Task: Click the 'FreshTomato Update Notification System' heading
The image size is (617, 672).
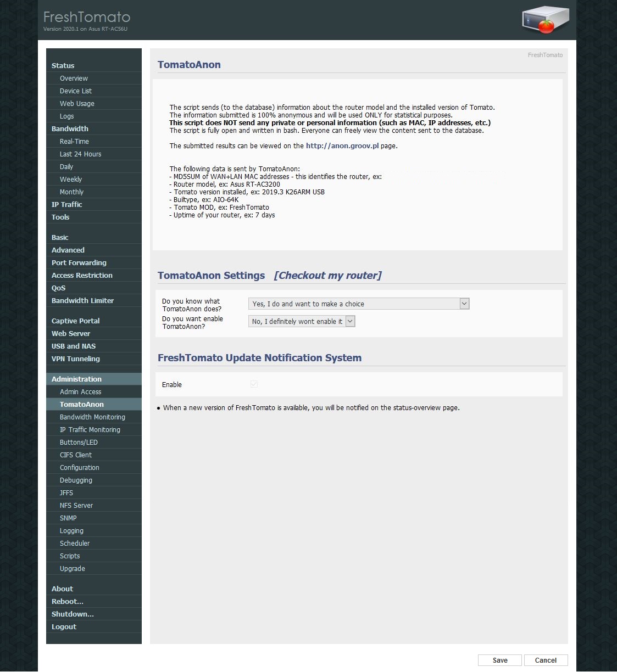Action: pos(259,358)
